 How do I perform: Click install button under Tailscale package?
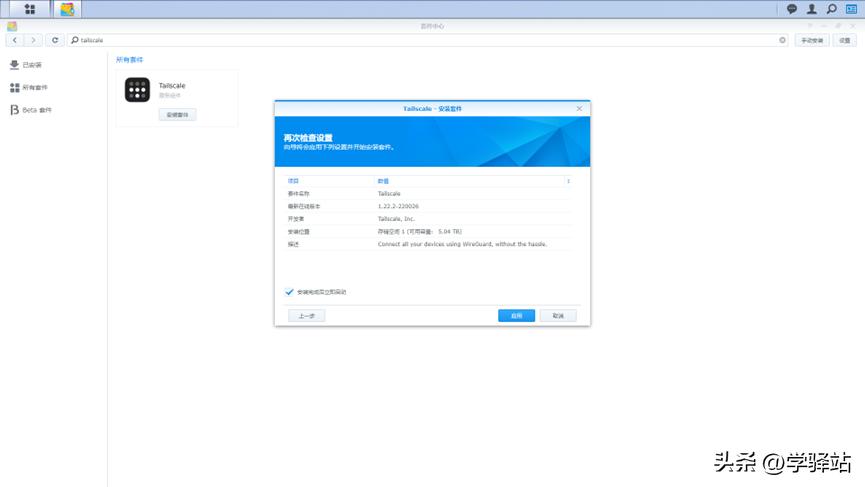coord(177,115)
